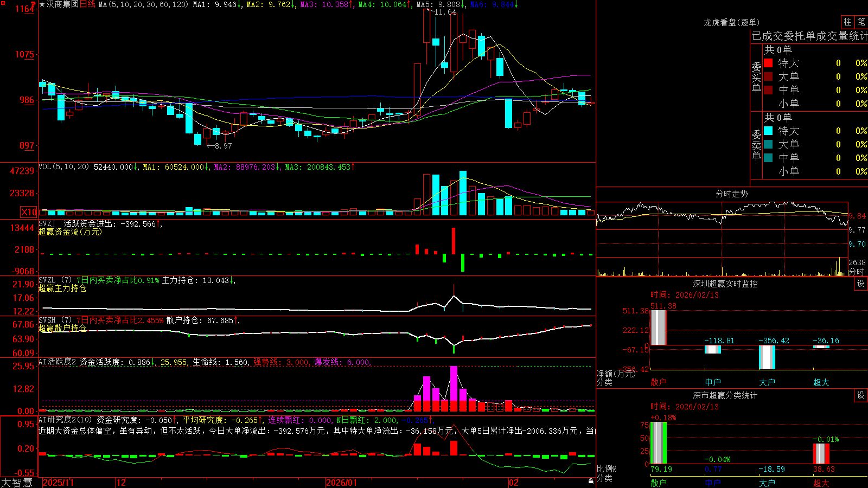Click the 资金研究度: -0.050 value

[137, 420]
